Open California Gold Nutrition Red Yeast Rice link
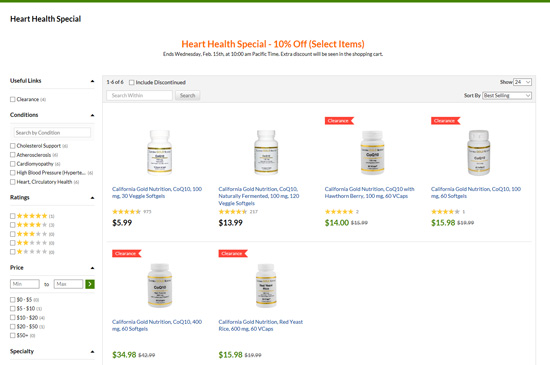The image size is (550, 365). pos(261,325)
